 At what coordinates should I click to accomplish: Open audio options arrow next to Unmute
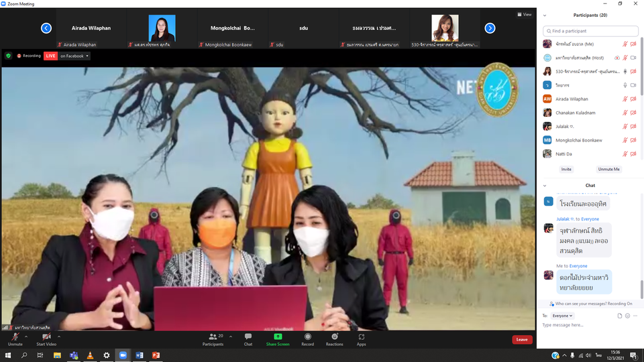(x=26, y=337)
